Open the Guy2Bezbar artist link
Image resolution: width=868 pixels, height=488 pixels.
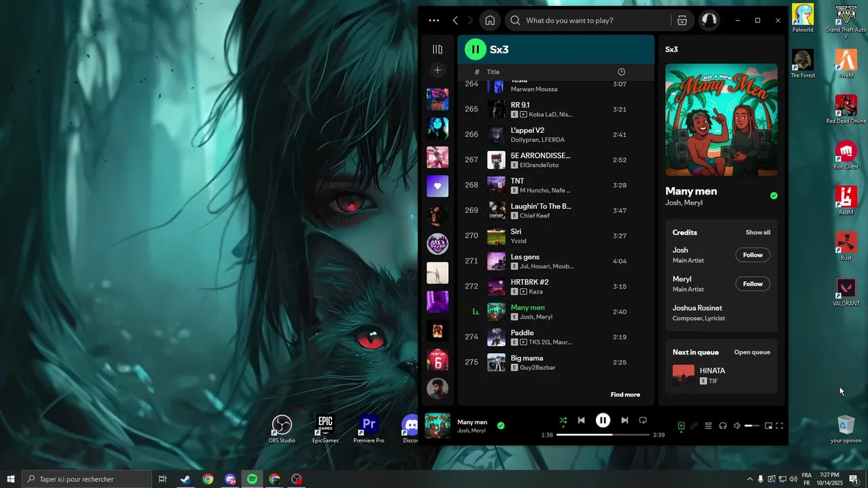click(537, 367)
